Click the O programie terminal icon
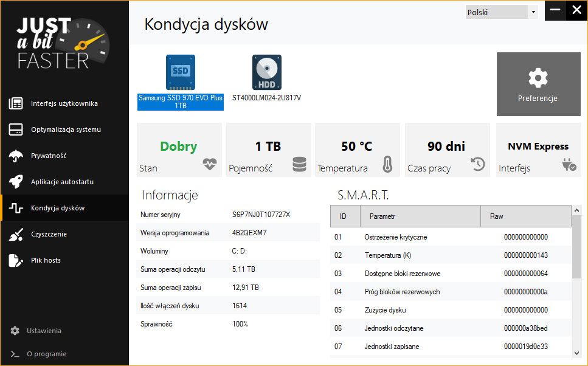This screenshot has width=588, height=366. coord(15,354)
